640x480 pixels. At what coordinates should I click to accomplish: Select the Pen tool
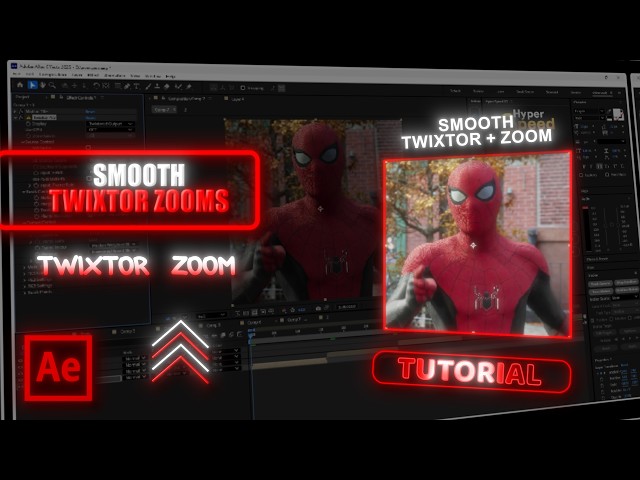tap(127, 86)
